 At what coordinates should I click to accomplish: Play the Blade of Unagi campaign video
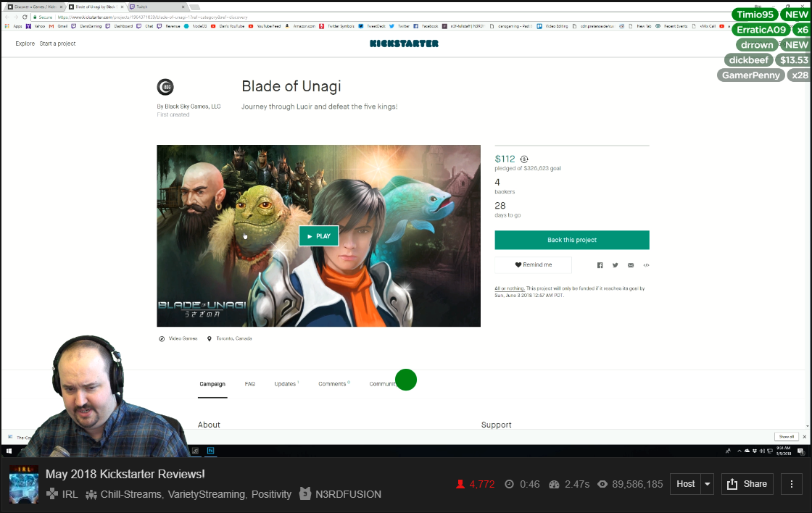pyautogui.click(x=318, y=235)
